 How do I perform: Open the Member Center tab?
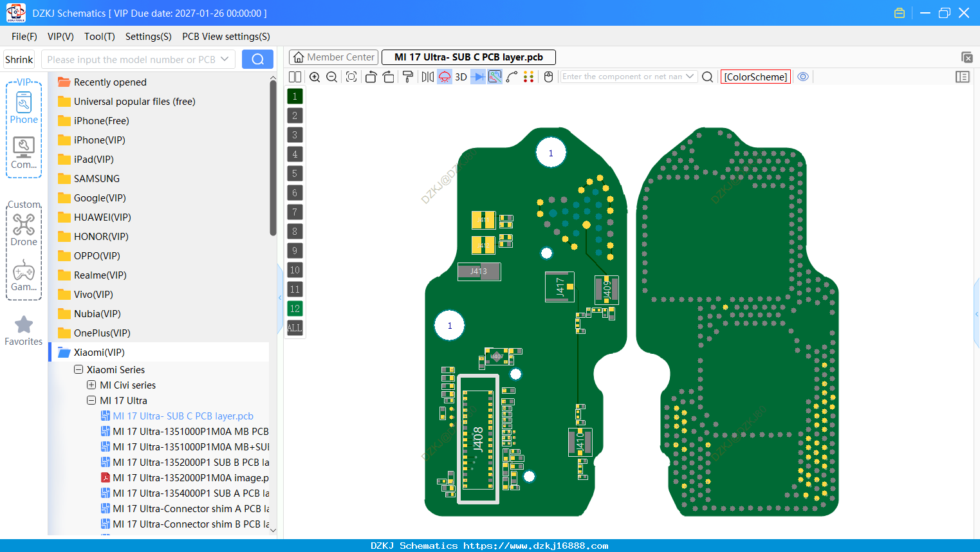[334, 57]
